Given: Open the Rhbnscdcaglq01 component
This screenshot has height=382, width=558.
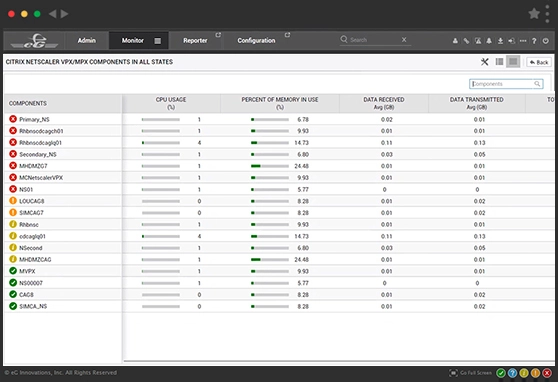Looking at the screenshot, I should 41,143.
